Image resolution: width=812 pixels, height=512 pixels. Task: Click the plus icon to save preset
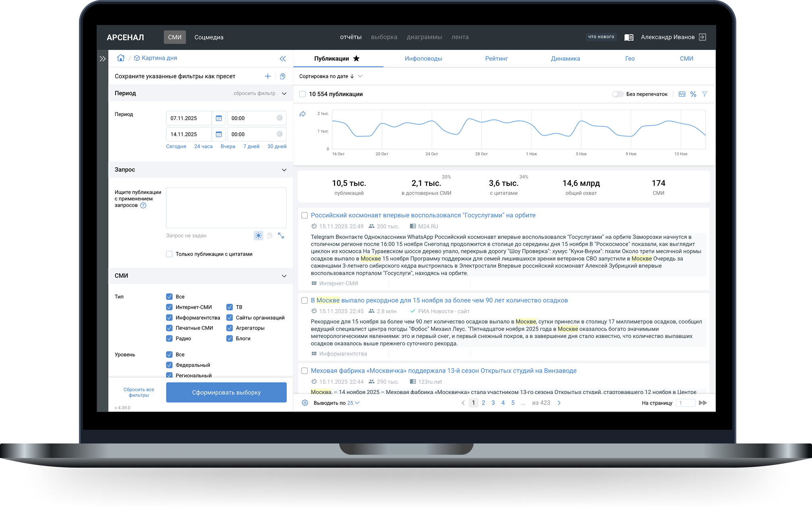click(268, 76)
